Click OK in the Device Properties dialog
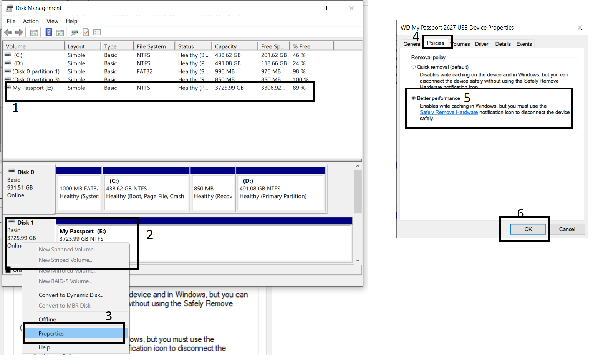The height and width of the screenshot is (364, 593). coord(528,229)
